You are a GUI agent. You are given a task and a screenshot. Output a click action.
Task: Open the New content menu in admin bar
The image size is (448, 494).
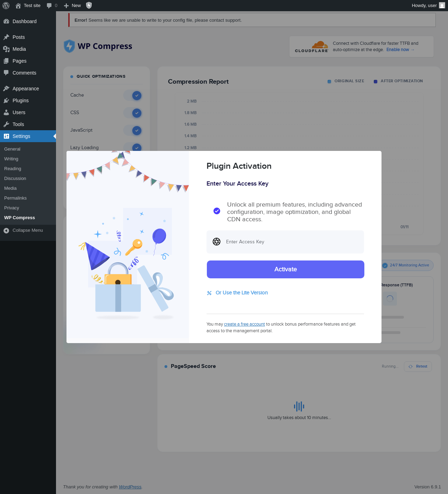click(x=72, y=6)
